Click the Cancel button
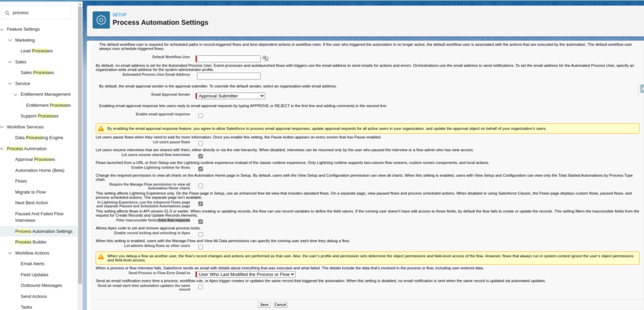Viewport: 644px width, 310px height. point(280,304)
